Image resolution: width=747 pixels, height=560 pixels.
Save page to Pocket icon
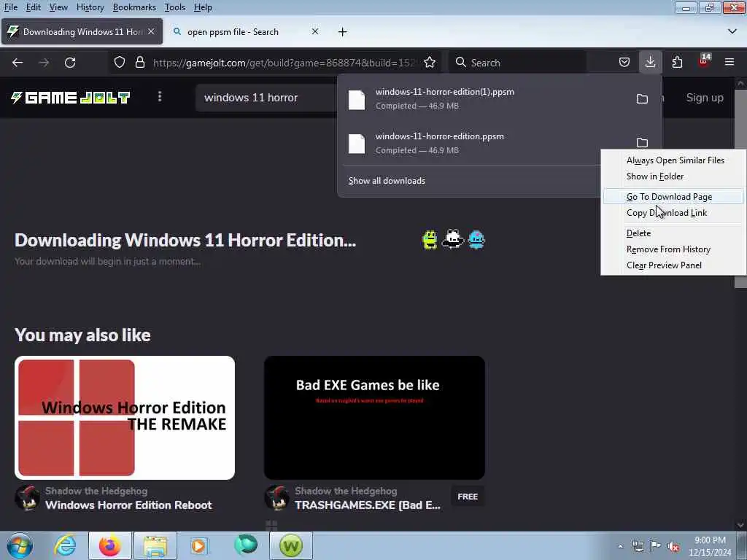pyautogui.click(x=624, y=63)
